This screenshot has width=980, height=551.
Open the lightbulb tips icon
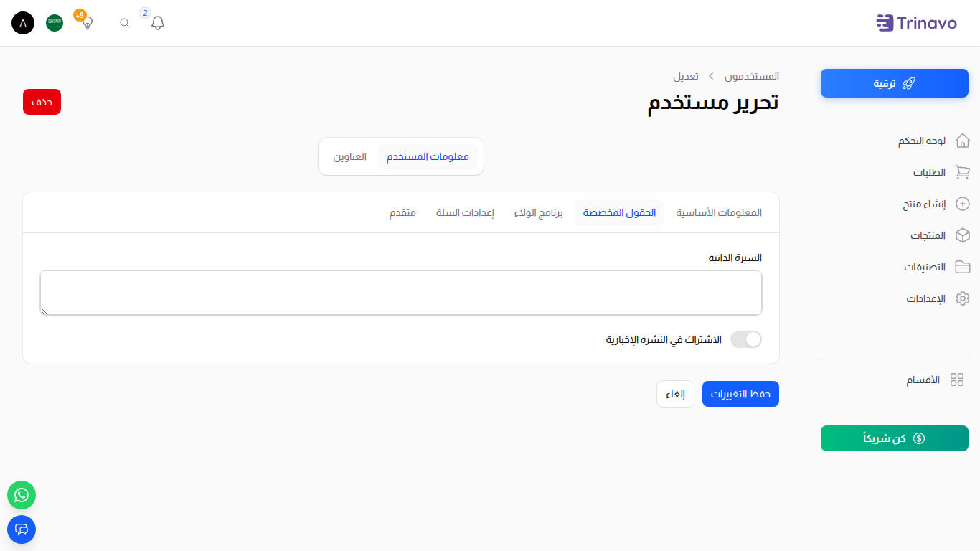click(88, 23)
